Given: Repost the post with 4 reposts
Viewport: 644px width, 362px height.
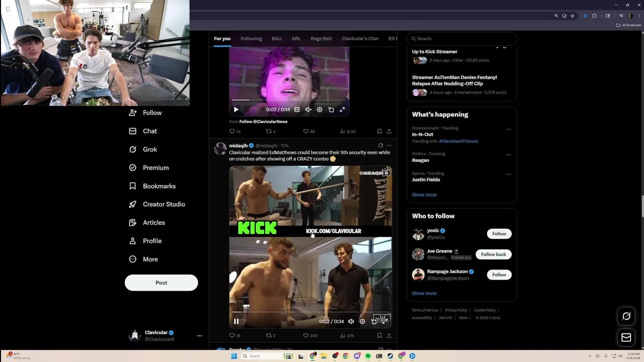Looking at the screenshot, I should coord(271,131).
